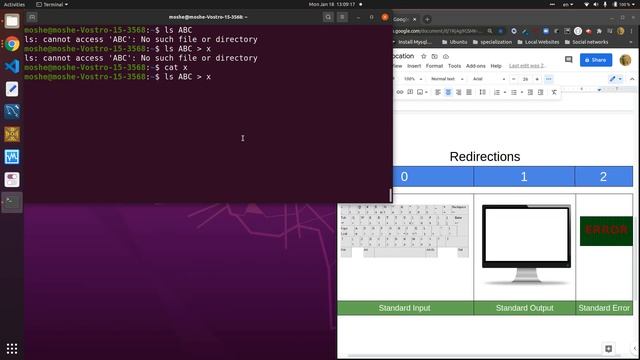This screenshot has height=360, width=640.
Task: Open the last edit history link
Action: (x=527, y=66)
